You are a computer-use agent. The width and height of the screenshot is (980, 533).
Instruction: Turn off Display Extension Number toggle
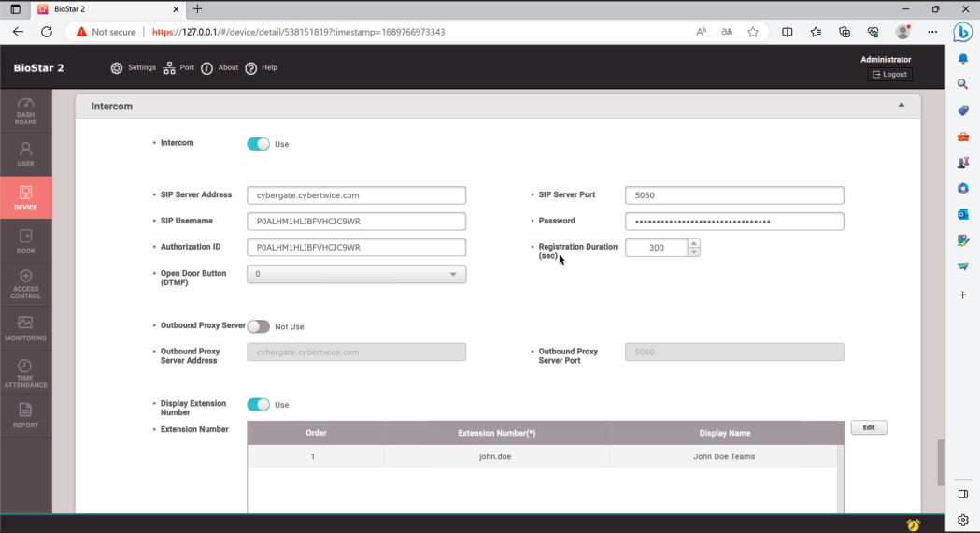[258, 405]
